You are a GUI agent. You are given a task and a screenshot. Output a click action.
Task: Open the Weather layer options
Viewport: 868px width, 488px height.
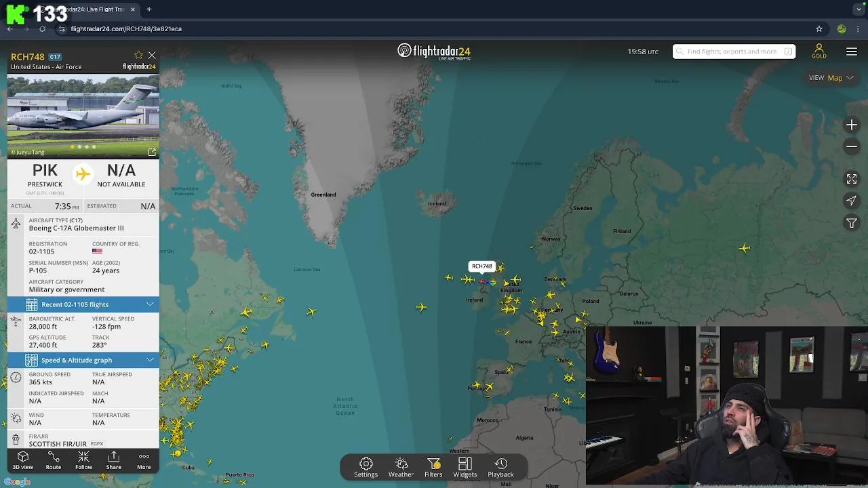pyautogui.click(x=401, y=468)
